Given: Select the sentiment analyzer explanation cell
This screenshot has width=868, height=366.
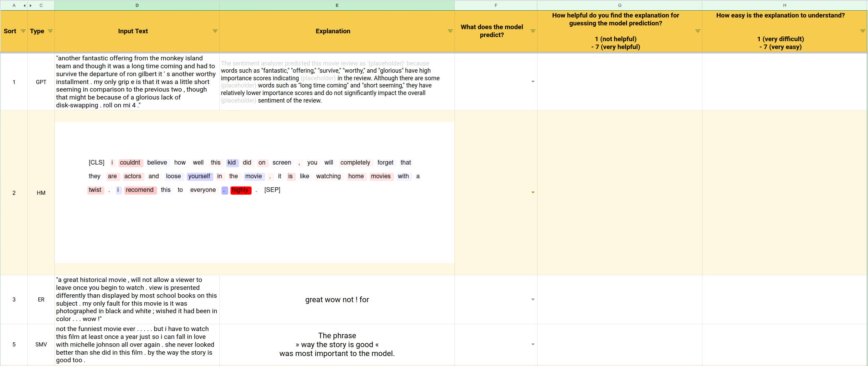Looking at the screenshot, I should [x=337, y=82].
